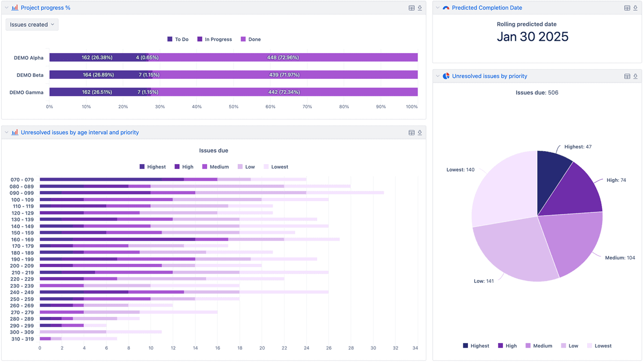
Task: Click download icon in Predicted Completion Date panel
Action: point(635,8)
